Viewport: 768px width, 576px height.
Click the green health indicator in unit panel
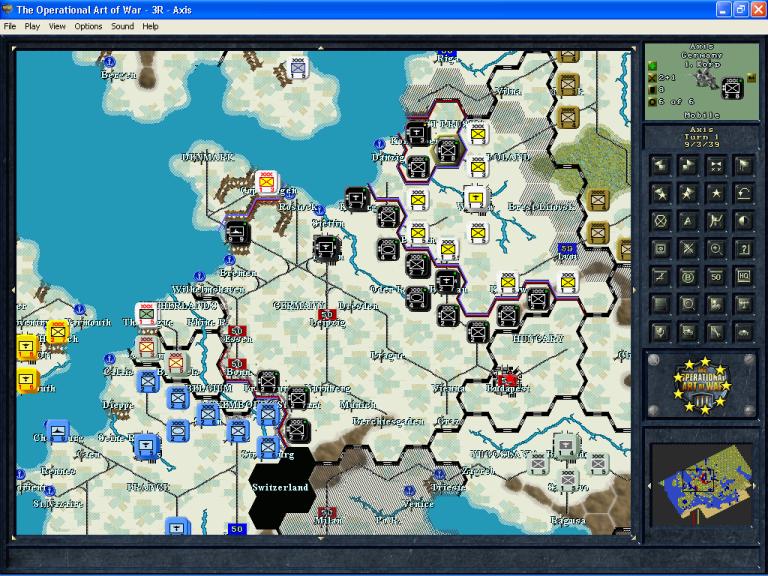pos(652,65)
